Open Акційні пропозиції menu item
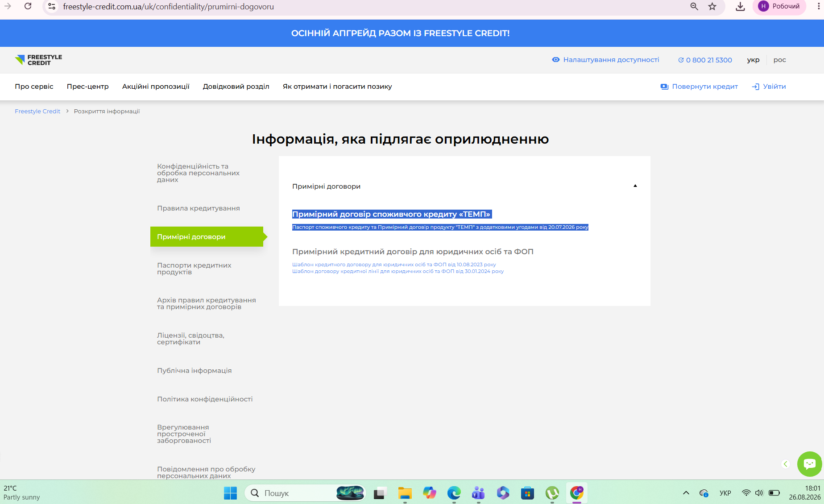Screen dimensions: 824x504 156,87
